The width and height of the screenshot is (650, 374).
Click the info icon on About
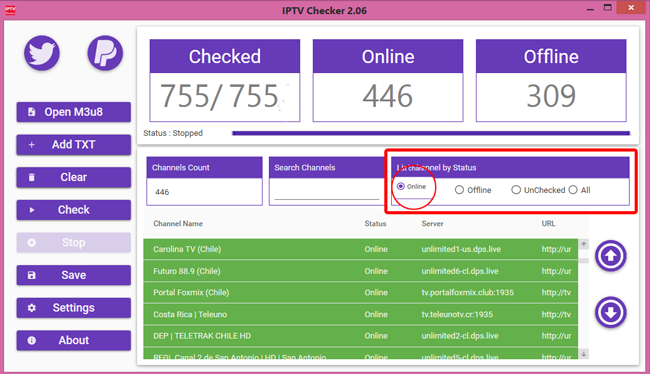coord(32,340)
